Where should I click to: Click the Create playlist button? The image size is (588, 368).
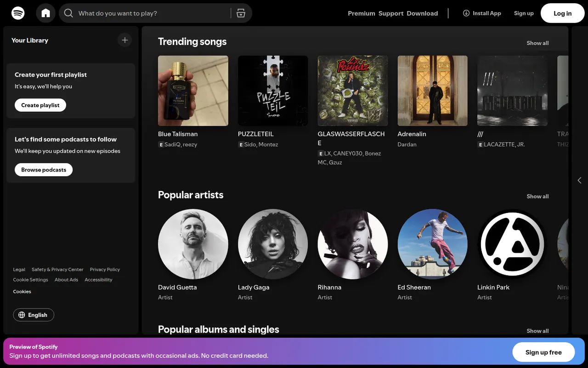(40, 105)
